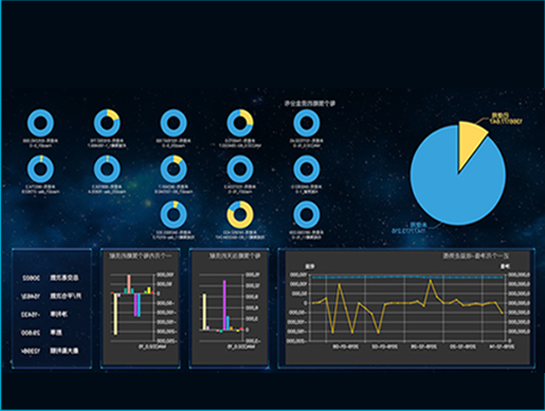Select the tallest purple bar in the bar chart

(225, 305)
